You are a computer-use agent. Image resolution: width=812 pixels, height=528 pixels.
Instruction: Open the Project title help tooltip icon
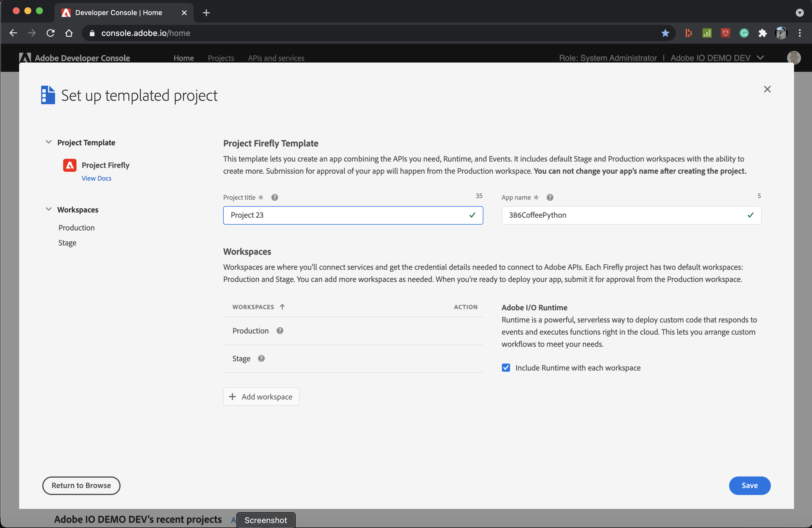(274, 197)
